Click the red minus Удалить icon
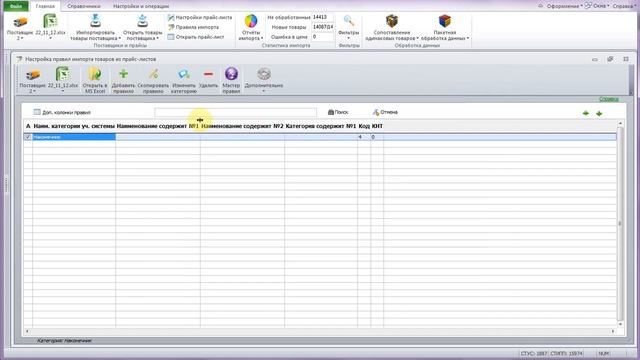640x360 pixels. 208,74
